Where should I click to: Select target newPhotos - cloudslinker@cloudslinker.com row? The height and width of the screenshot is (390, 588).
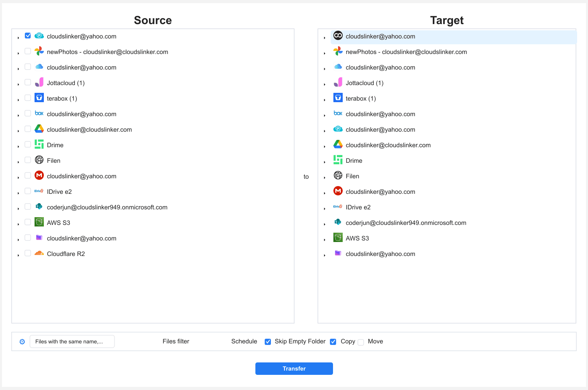406,52
